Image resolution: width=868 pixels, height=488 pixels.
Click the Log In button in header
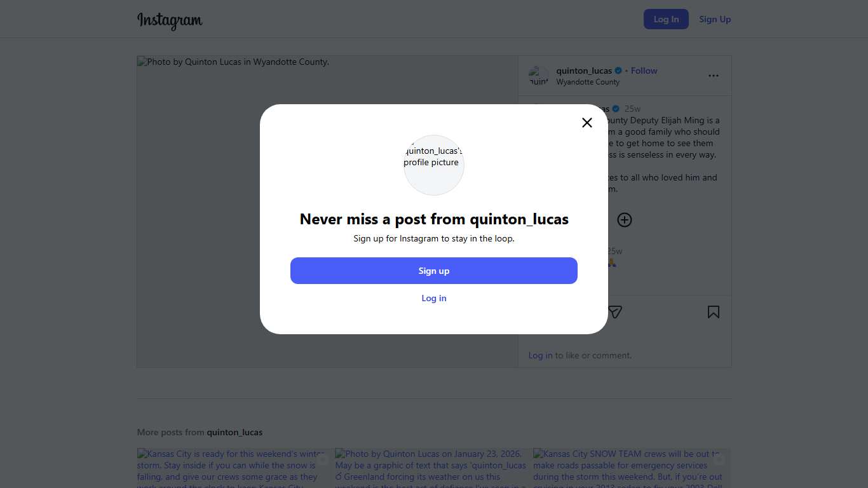coord(666,19)
